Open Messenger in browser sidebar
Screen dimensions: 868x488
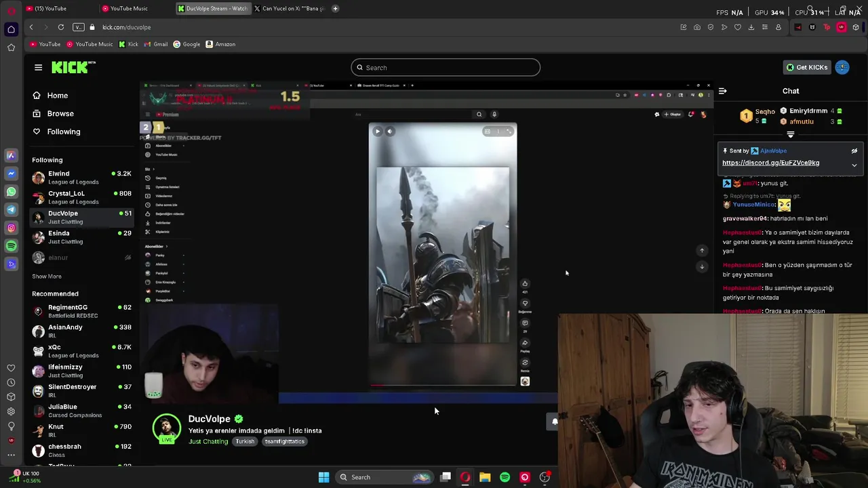pyautogui.click(x=11, y=174)
